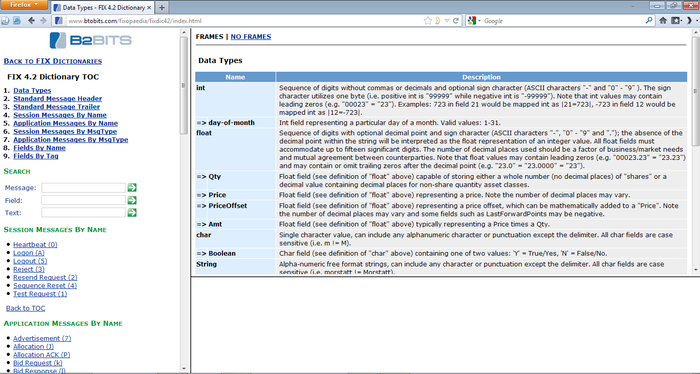Click the NO FRAMES link
The image size is (700, 374).
tap(250, 37)
